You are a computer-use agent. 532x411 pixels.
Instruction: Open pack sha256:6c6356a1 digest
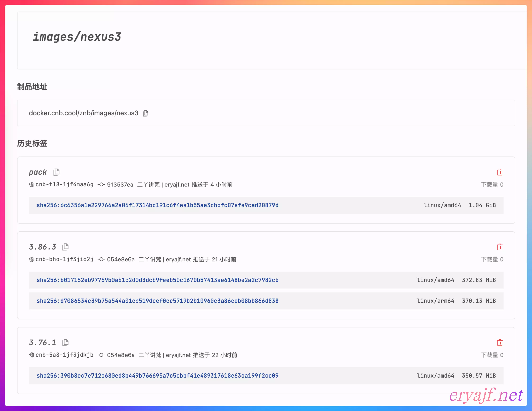pyautogui.click(x=157, y=205)
